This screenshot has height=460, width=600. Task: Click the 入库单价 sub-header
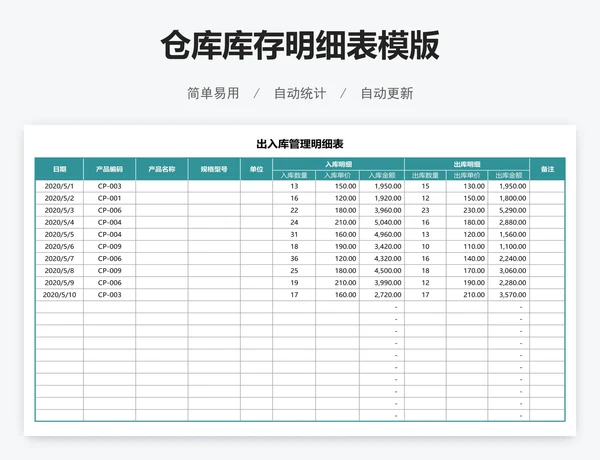[x=337, y=175]
